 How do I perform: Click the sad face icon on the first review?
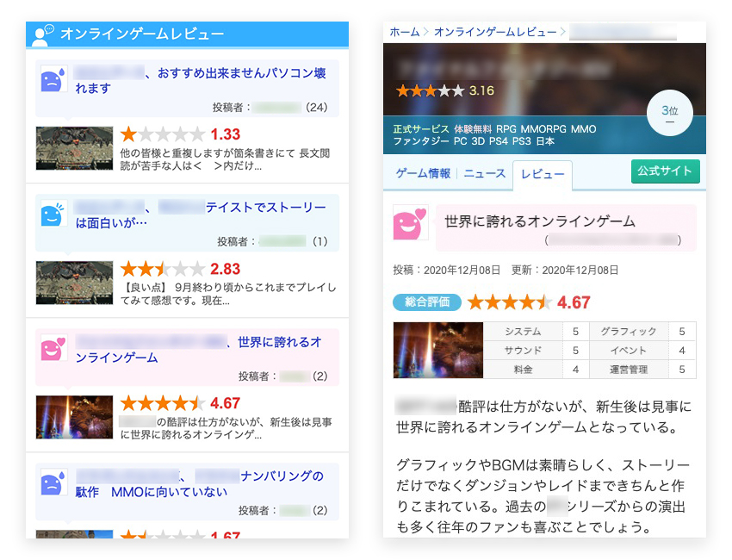pos(53,79)
